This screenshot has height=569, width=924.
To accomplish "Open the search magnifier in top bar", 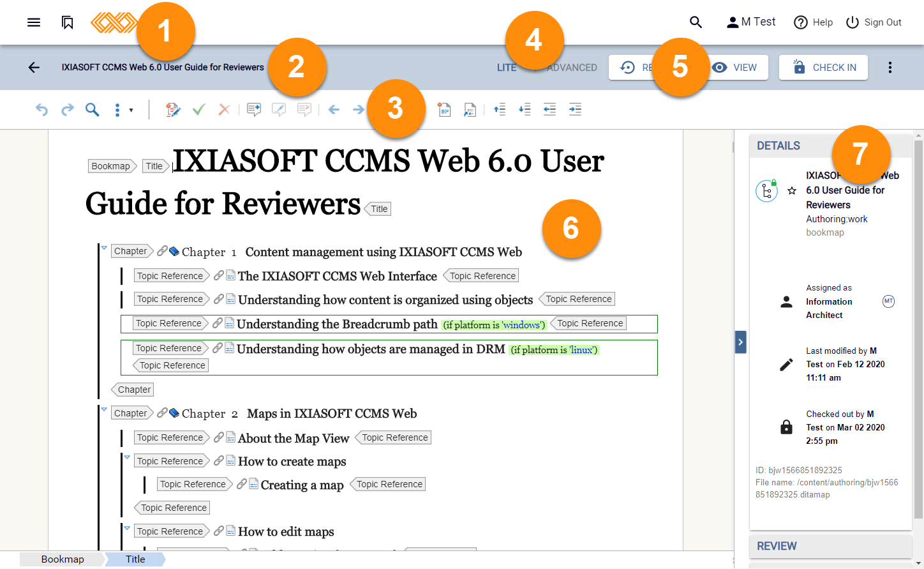I will [x=696, y=22].
